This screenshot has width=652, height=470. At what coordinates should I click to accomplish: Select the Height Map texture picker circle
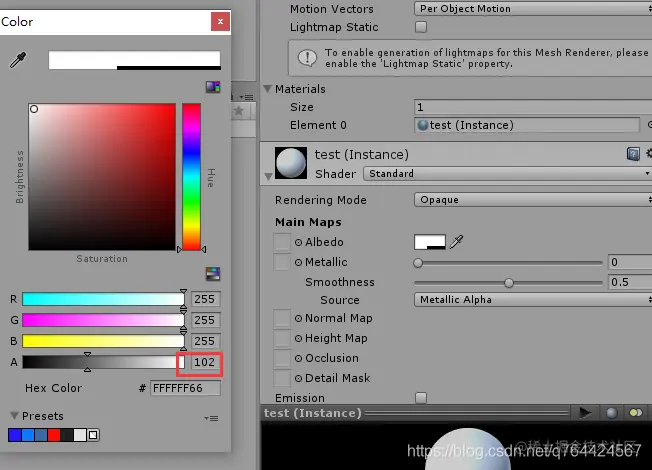(x=298, y=338)
